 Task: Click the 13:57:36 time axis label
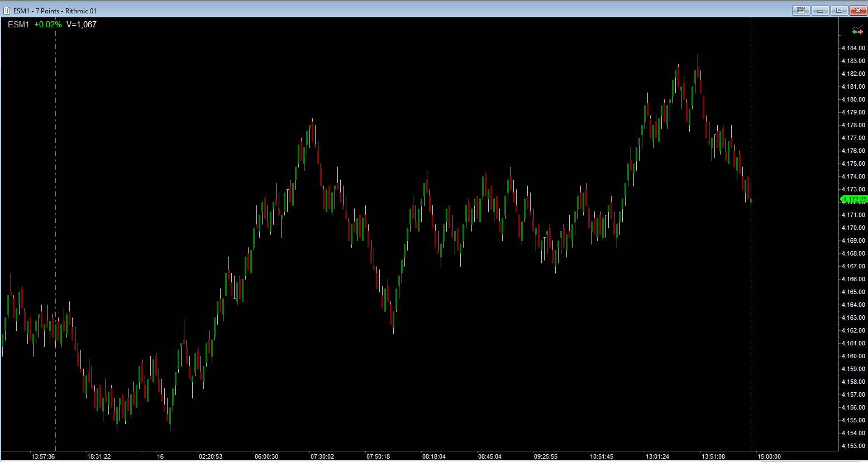[x=43, y=456]
